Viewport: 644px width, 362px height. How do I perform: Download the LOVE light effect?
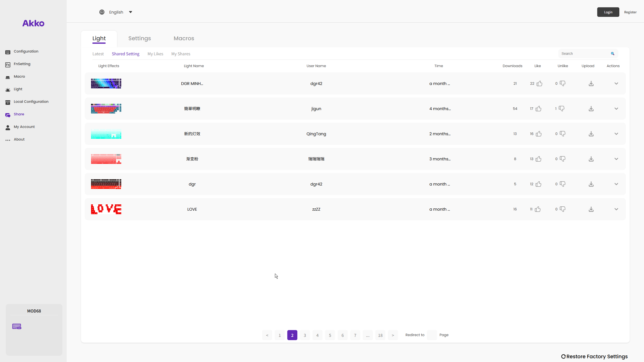(x=591, y=209)
